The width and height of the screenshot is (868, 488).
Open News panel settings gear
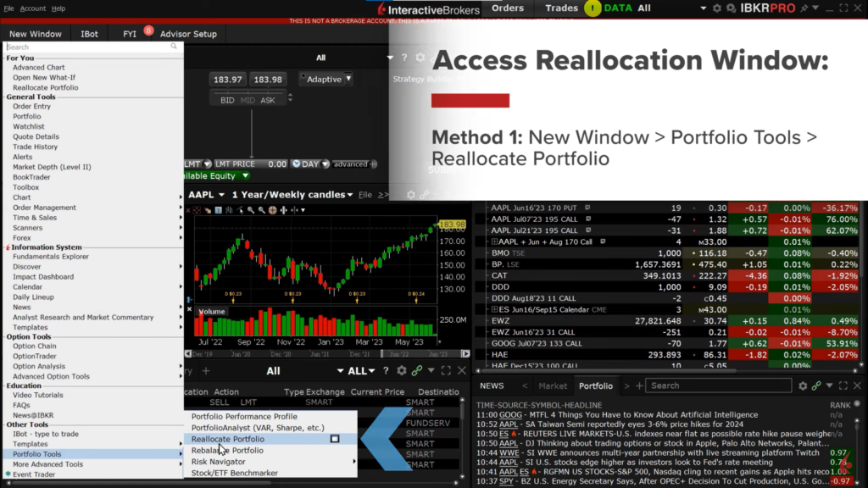[803, 385]
